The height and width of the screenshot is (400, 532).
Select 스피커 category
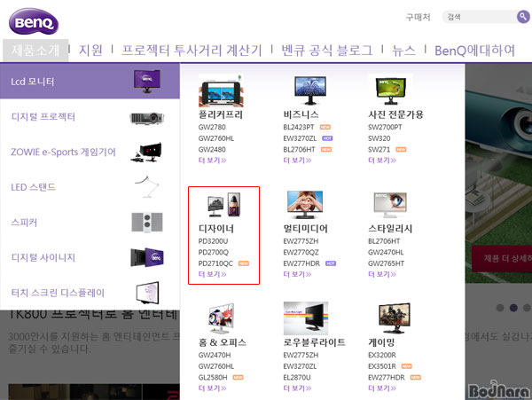(x=24, y=223)
